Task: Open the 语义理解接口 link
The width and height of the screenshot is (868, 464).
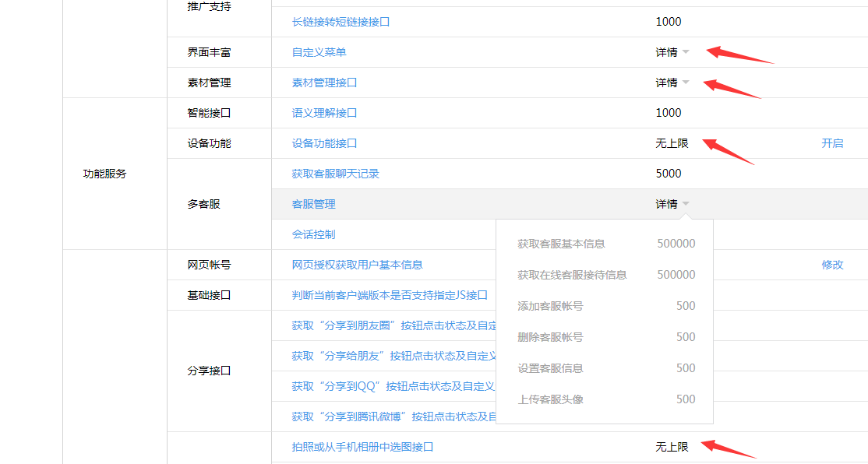Action: (x=324, y=113)
